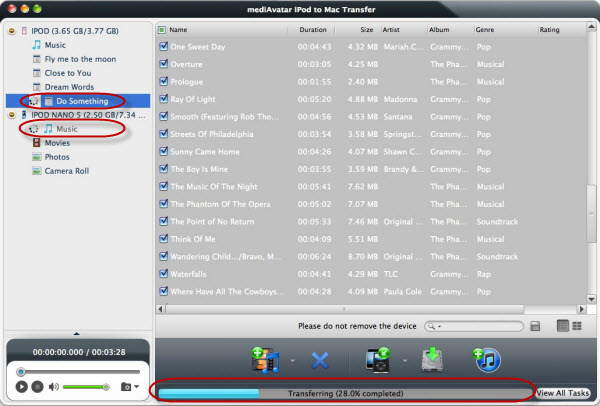Uncheck Prologue checkbox
The image size is (600, 406).
pyautogui.click(x=164, y=81)
